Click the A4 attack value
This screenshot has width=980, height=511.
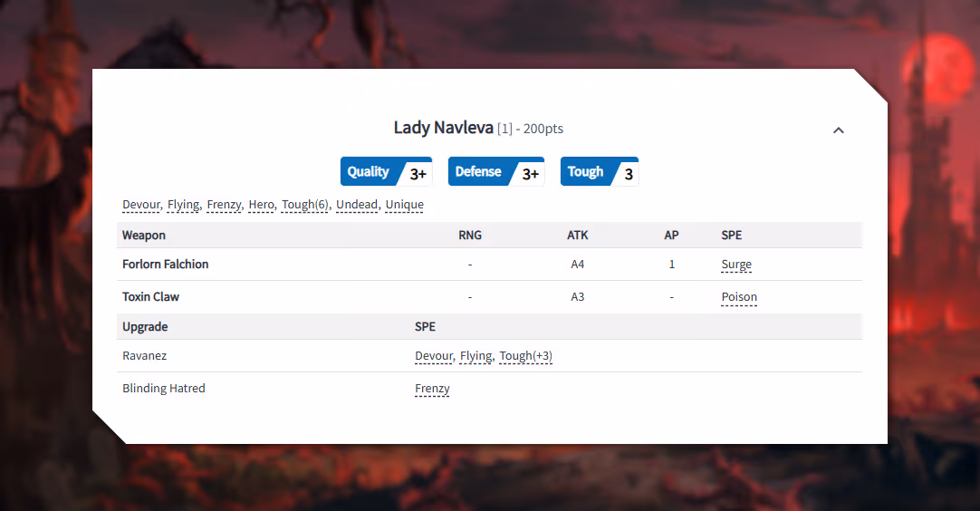[578, 264]
